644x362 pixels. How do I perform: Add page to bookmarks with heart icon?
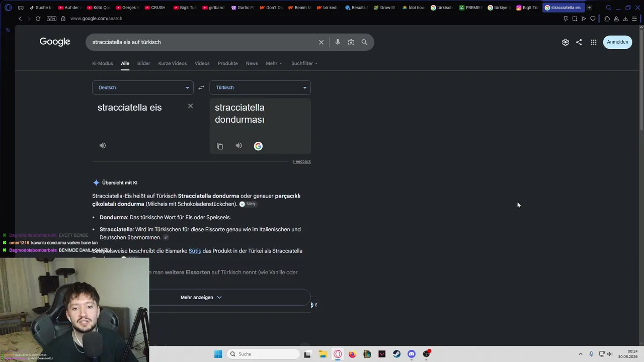593,19
